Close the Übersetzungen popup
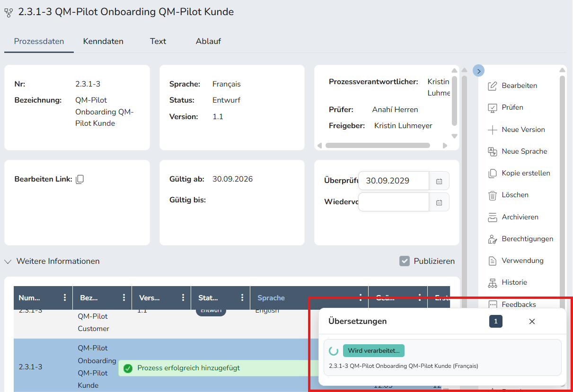 click(532, 322)
